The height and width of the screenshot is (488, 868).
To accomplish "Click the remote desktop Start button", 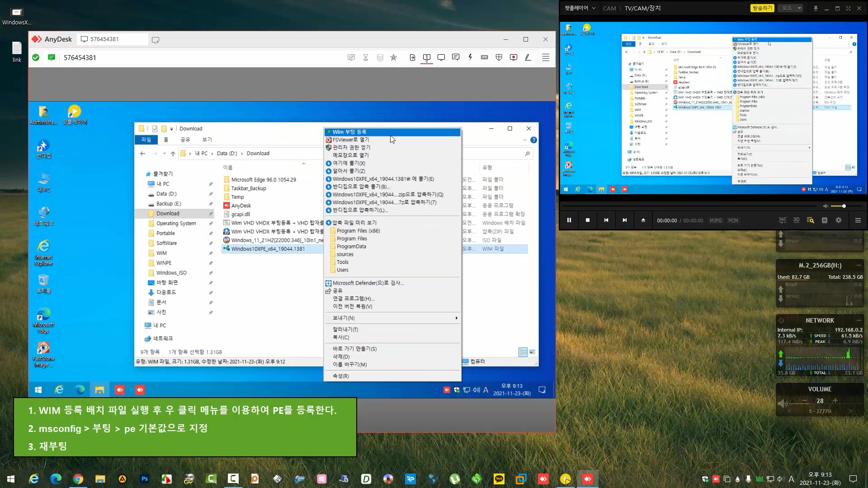I will tap(38, 389).
